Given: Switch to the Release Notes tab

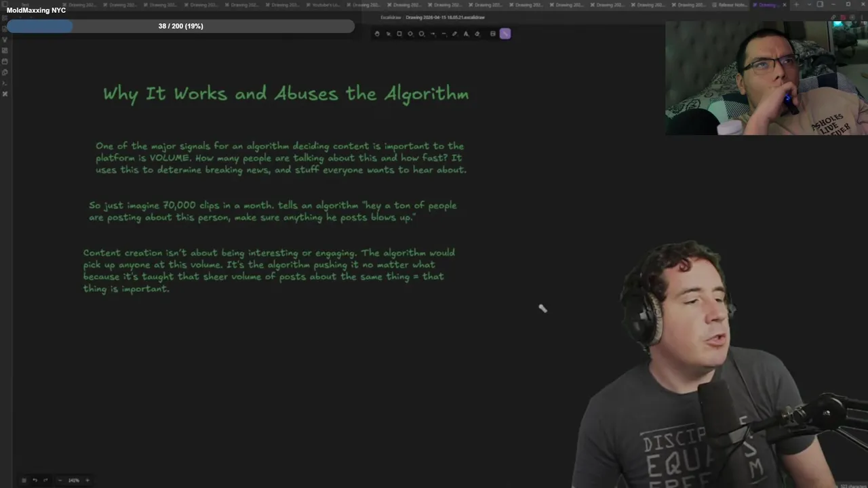Looking at the screenshot, I should tap(731, 5).
